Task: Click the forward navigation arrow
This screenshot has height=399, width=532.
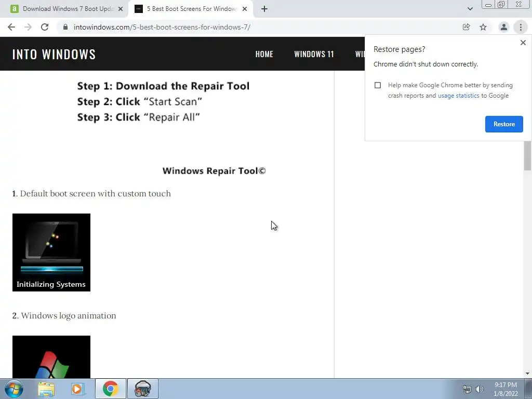Action: pyautogui.click(x=28, y=27)
